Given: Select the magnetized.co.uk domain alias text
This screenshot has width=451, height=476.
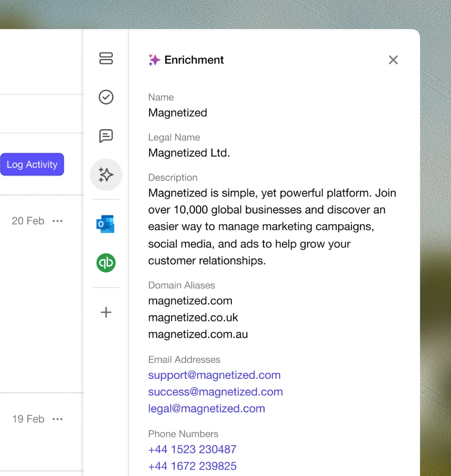Looking at the screenshot, I should point(193,317).
